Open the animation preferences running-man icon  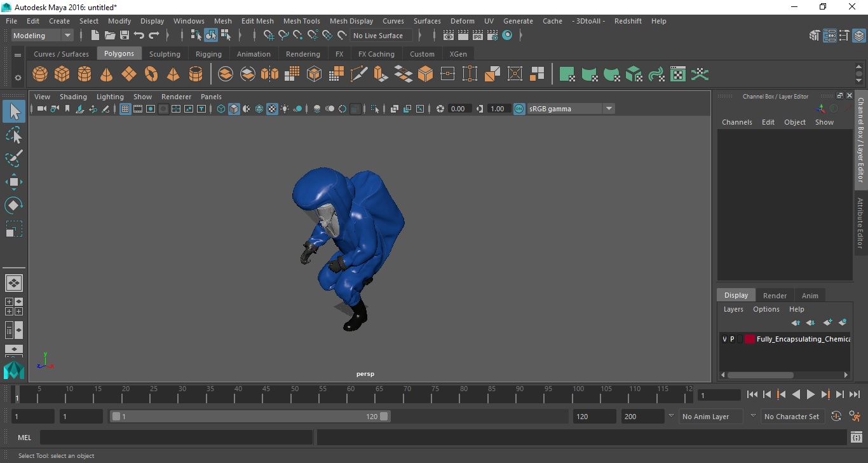pyautogui.click(x=855, y=417)
